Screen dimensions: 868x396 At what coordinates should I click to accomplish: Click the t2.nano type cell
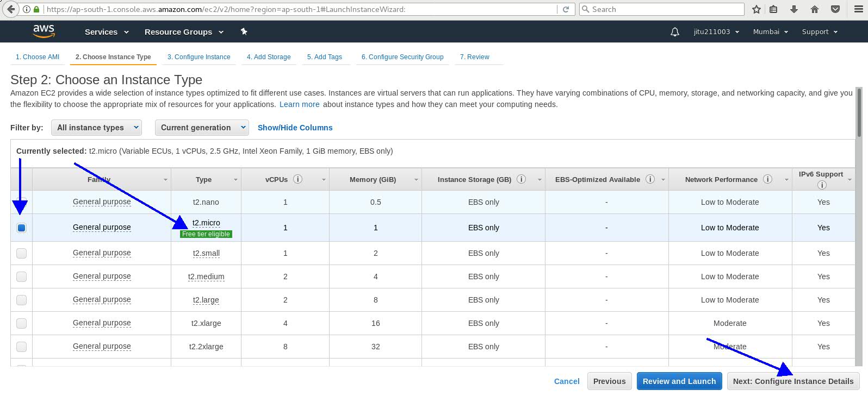pyautogui.click(x=206, y=202)
